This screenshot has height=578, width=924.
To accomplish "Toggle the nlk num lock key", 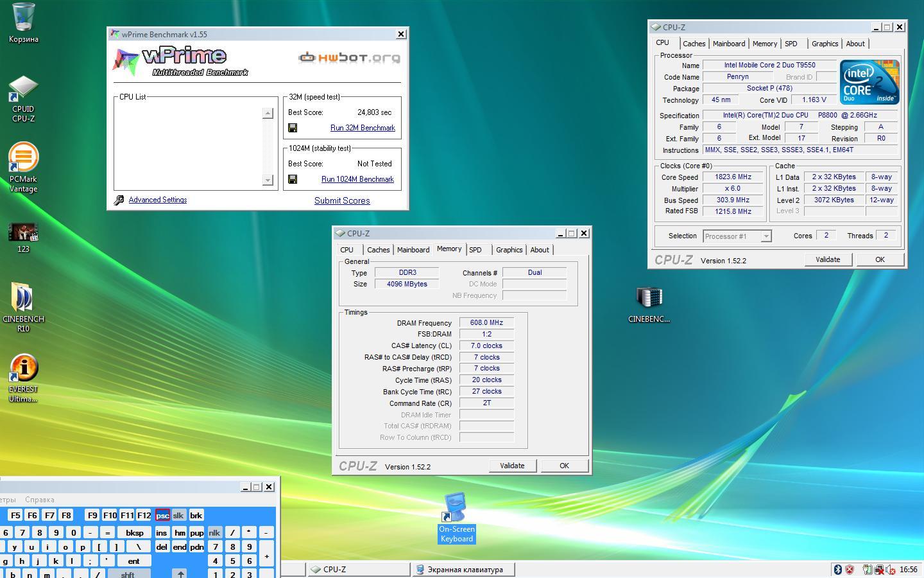I will (x=214, y=532).
